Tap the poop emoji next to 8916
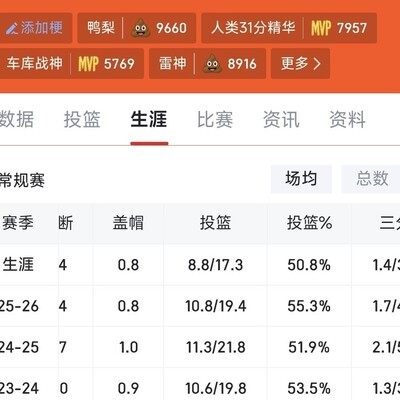400x400 pixels. tap(212, 64)
